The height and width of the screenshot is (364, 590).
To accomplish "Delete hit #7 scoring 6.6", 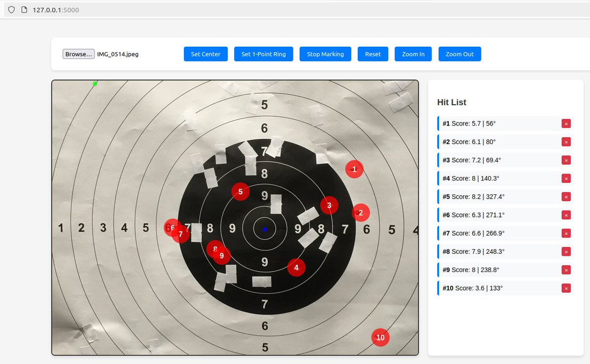I will [x=566, y=234].
